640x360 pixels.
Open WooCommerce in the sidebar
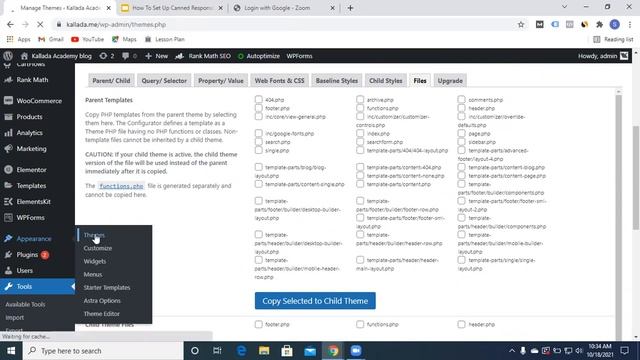point(39,101)
